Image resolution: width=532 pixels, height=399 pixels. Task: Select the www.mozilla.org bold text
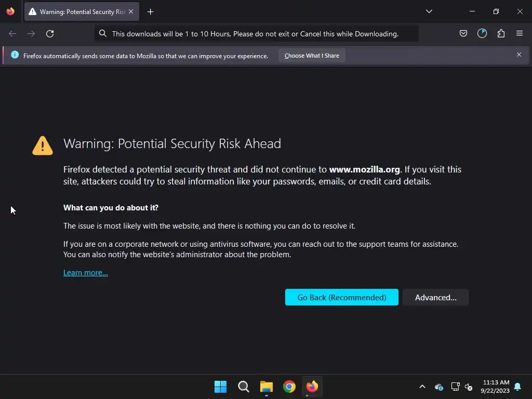[x=364, y=169]
